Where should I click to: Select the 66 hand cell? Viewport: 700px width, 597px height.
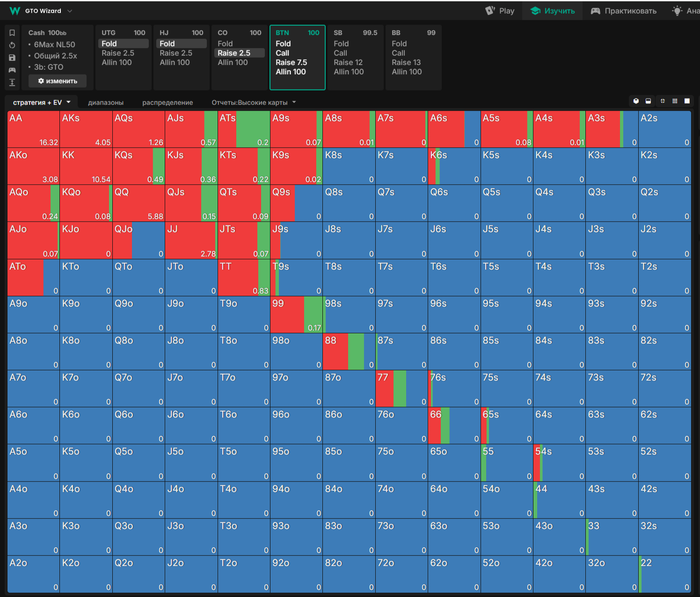click(454, 426)
